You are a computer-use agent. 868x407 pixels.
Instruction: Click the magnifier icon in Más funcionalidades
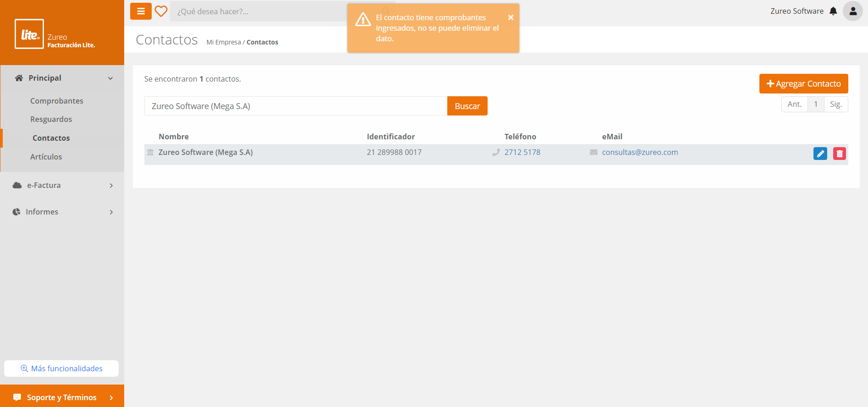[24, 368]
